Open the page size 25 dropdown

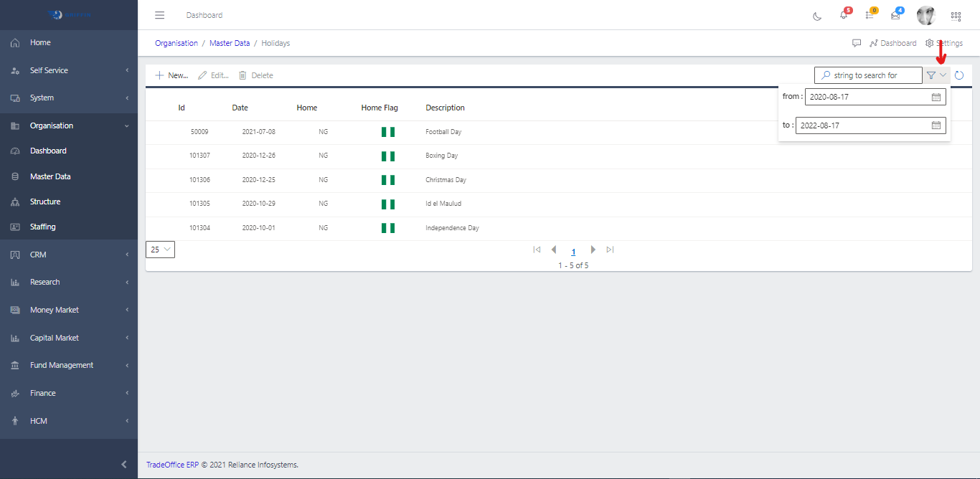click(x=160, y=250)
